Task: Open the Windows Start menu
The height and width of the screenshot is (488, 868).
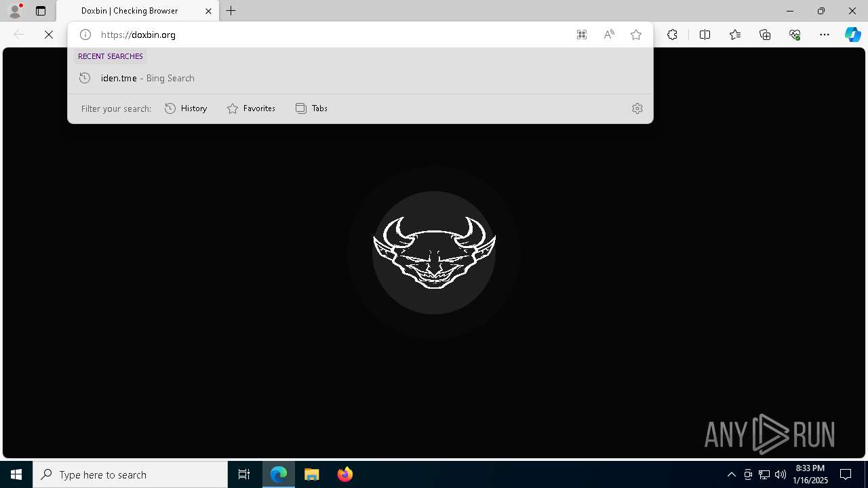Action: click(x=16, y=474)
